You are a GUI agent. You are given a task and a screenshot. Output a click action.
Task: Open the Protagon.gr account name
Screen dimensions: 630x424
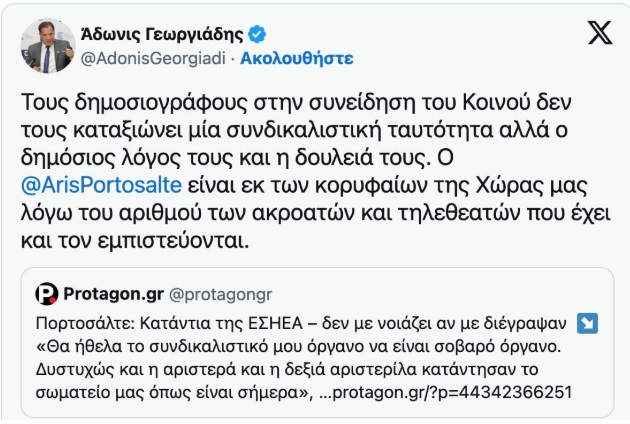point(114,294)
